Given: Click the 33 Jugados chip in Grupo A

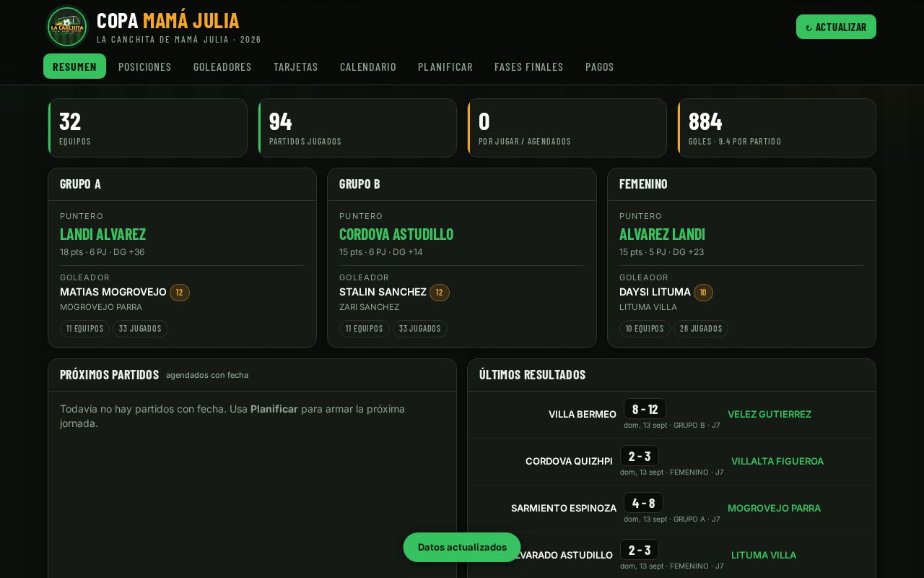Looking at the screenshot, I should (x=140, y=329).
